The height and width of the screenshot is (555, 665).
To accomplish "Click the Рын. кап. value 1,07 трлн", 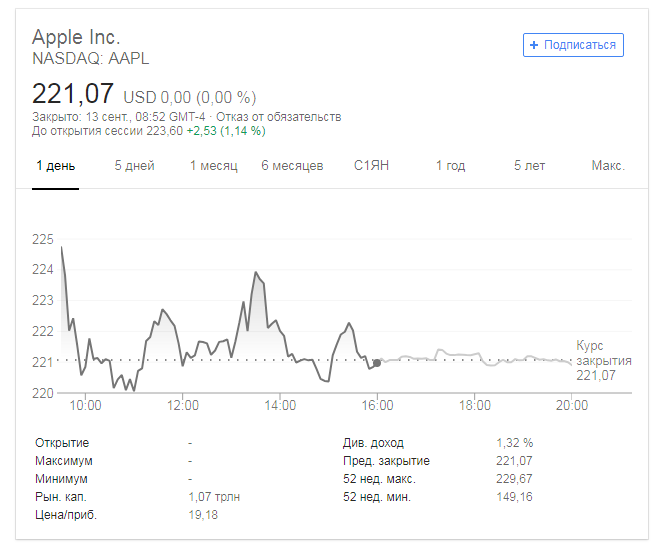I will click(x=214, y=496).
